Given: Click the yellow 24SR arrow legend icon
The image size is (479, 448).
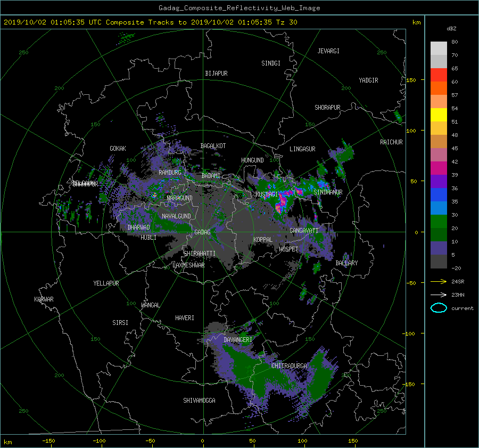Looking at the screenshot, I should 439,281.
